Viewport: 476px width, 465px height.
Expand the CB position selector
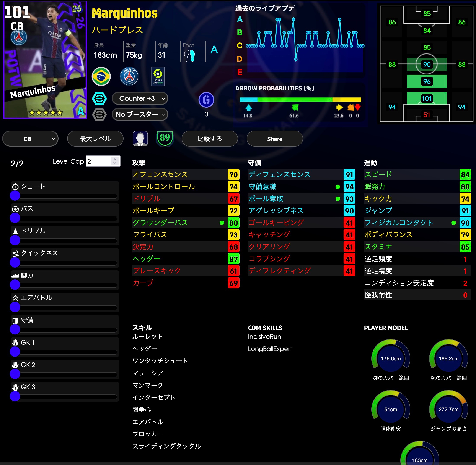tap(30, 139)
